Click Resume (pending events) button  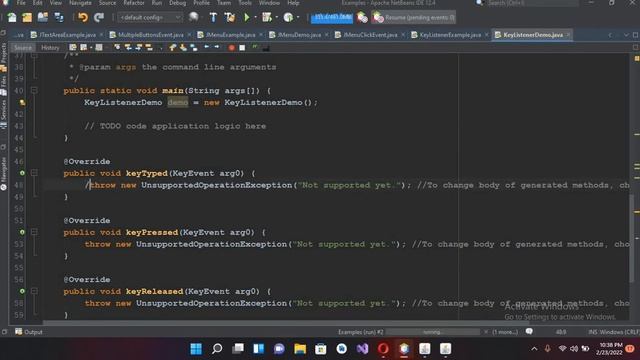[413, 18]
